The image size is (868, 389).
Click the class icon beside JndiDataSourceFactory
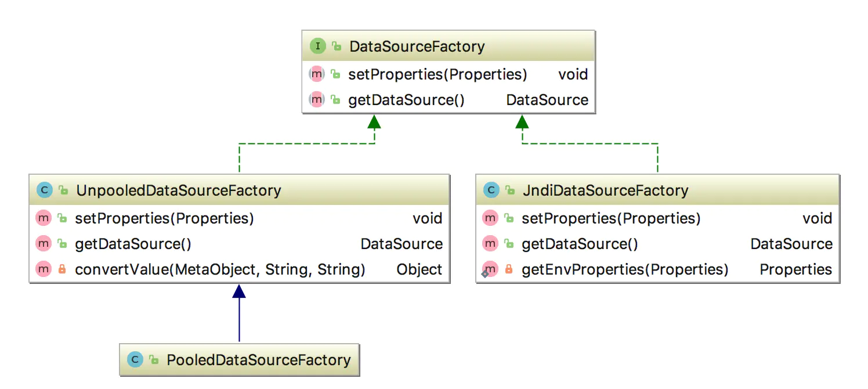coord(491,190)
